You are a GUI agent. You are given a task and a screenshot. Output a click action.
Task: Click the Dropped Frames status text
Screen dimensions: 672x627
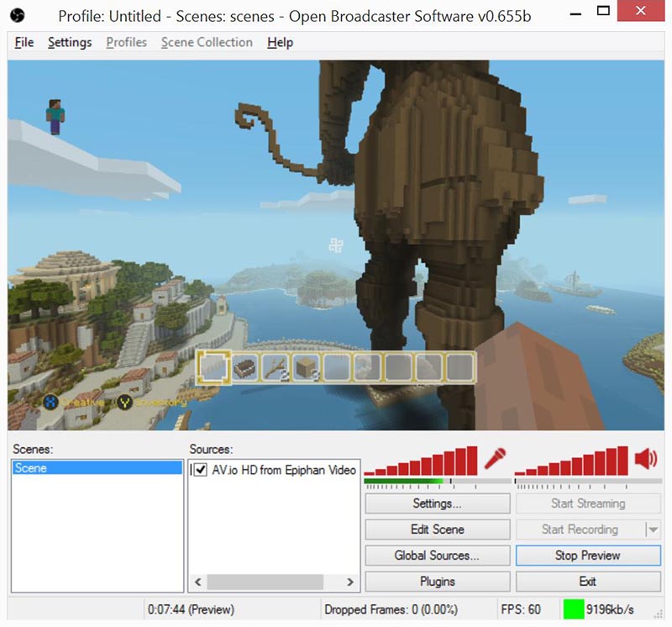[391, 609]
